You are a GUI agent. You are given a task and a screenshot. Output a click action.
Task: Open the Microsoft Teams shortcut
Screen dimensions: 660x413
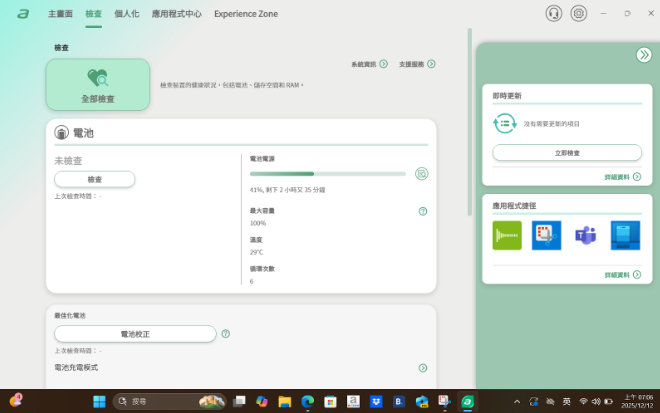[x=585, y=235]
